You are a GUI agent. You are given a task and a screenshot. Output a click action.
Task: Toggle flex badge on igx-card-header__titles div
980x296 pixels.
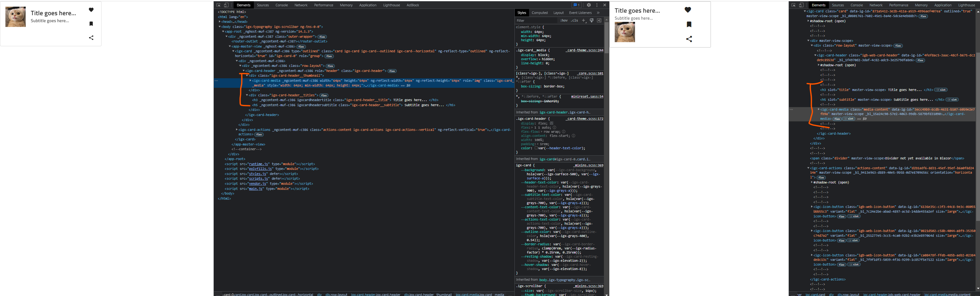324,95
